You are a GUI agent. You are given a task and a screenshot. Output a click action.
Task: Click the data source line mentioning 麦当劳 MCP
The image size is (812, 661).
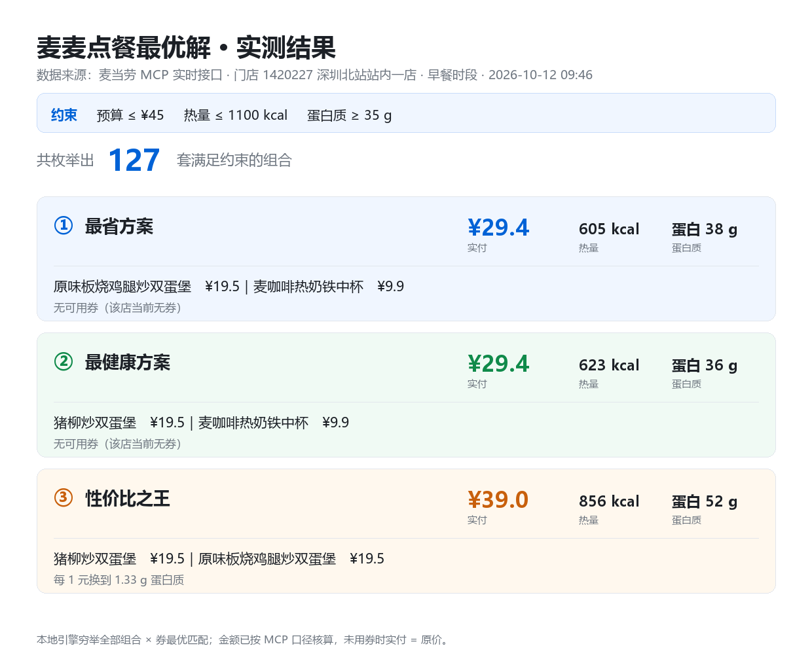pyautogui.click(x=314, y=75)
